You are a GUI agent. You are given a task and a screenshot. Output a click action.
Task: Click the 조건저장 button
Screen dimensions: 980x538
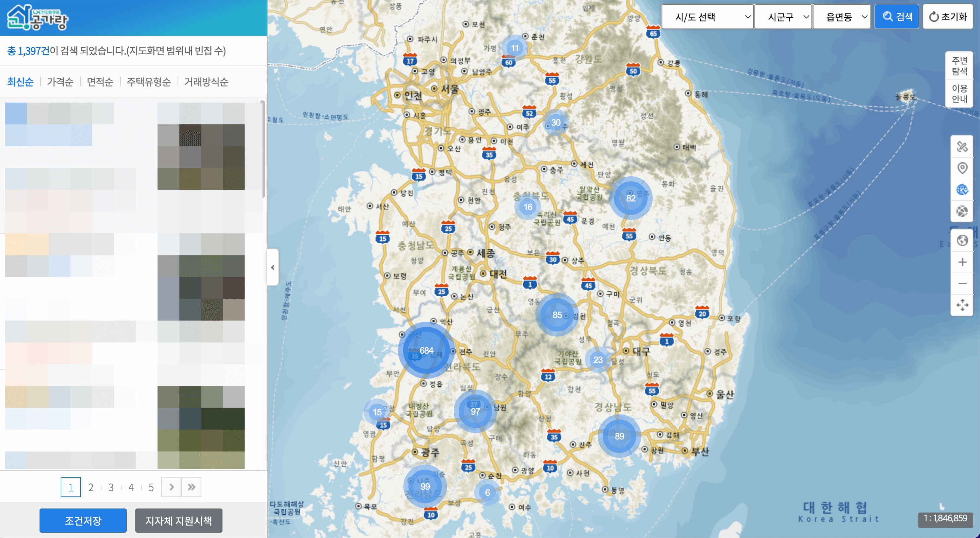[x=83, y=521]
